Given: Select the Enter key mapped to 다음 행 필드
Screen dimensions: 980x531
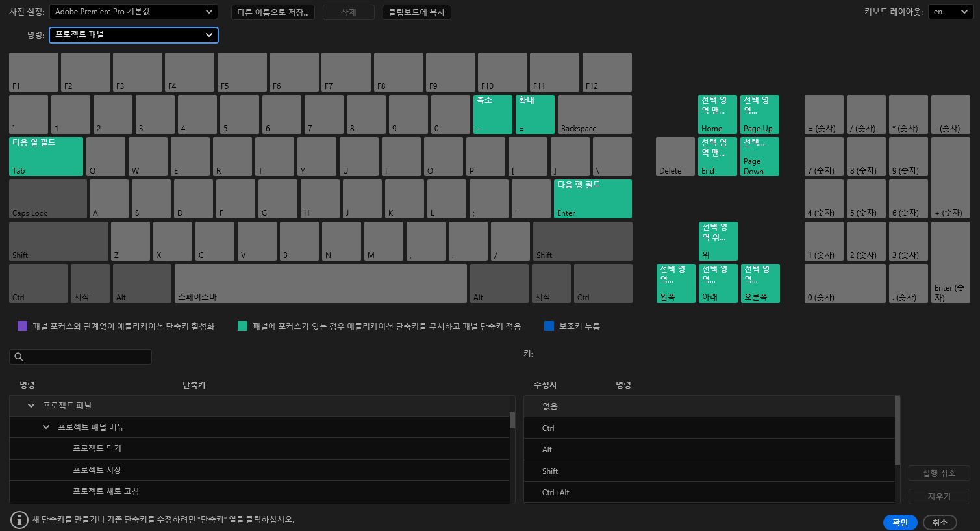Looking at the screenshot, I should tap(592, 198).
